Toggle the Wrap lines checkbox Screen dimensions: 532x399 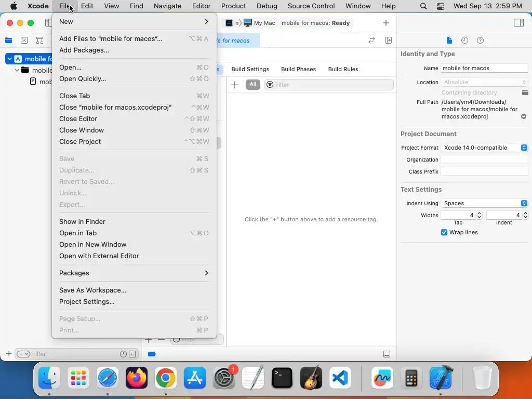(x=444, y=232)
